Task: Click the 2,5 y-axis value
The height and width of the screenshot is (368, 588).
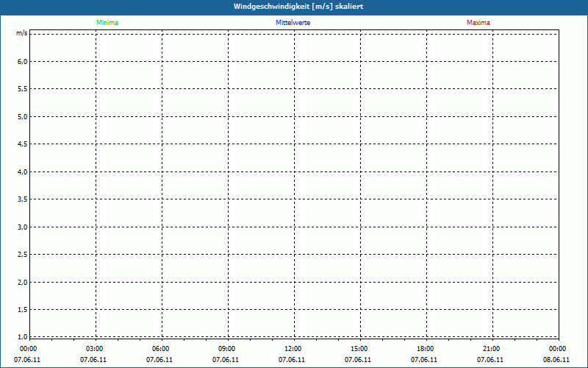Action: 23,255
